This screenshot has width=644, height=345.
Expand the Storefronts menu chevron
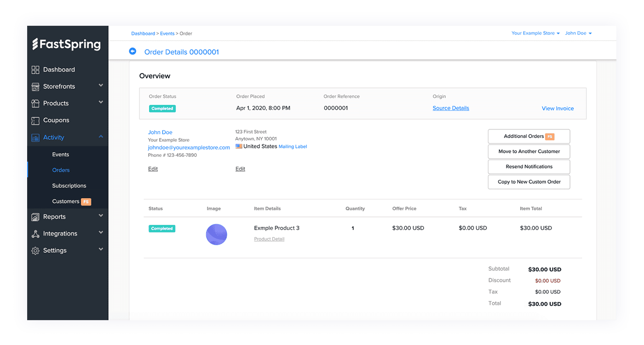101,86
